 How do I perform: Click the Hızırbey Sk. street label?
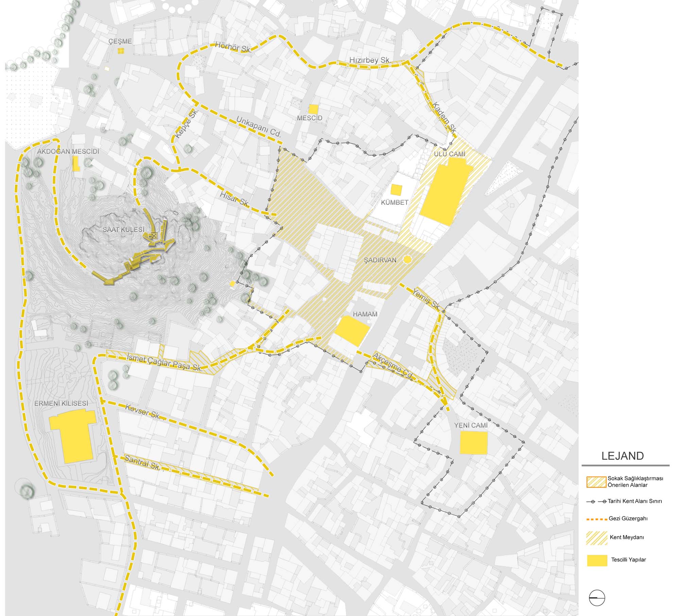[370, 60]
